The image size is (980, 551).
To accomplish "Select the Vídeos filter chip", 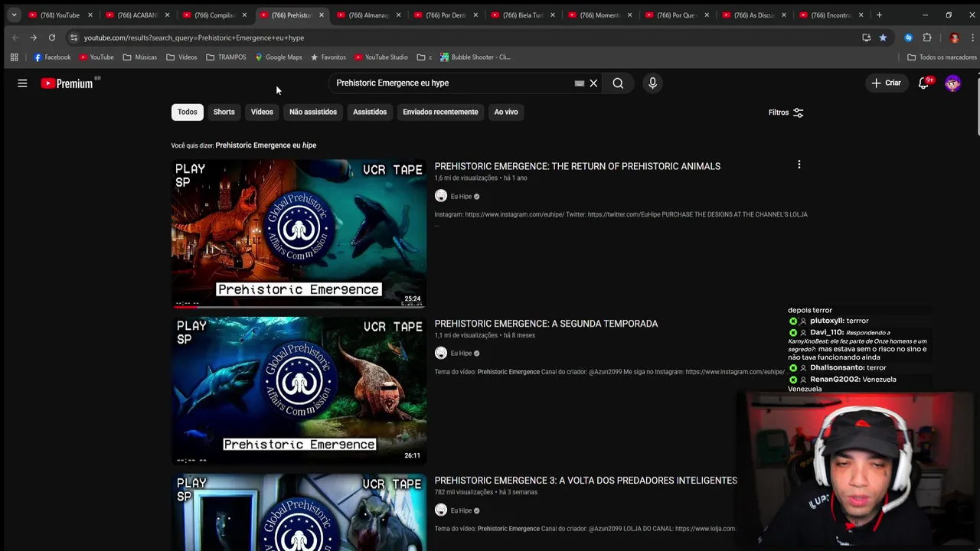I will [x=262, y=112].
